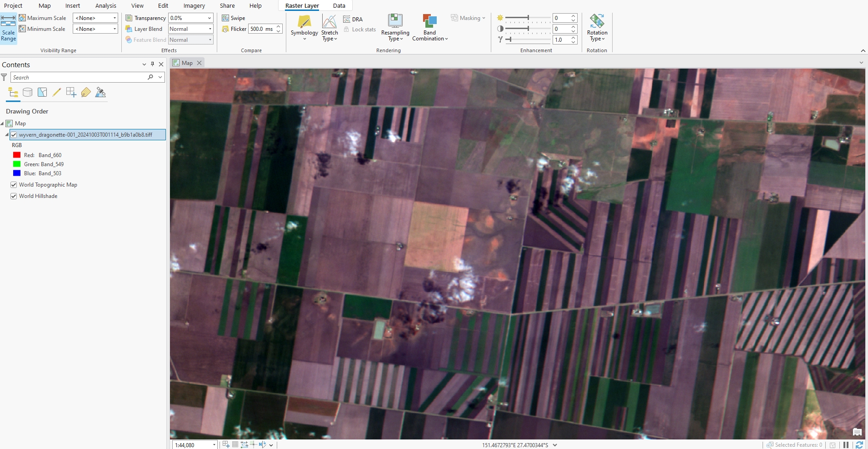Uncheck the World Hillshade layer
Screen dimensions: 868x449
14,196
